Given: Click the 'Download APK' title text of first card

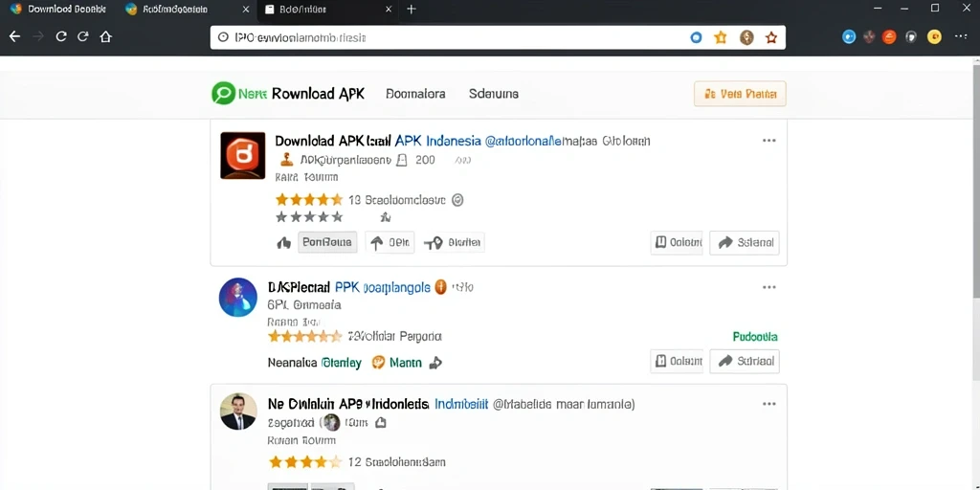Looking at the screenshot, I should click(320, 141).
